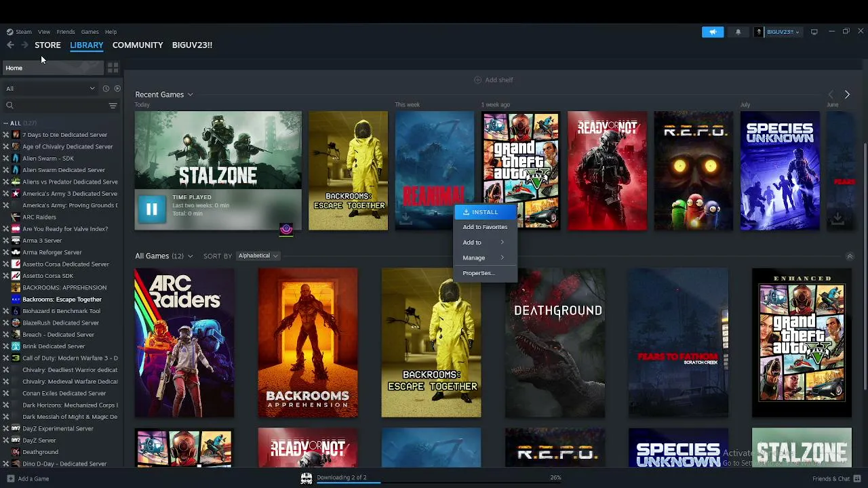Switch to Big Picture mode icon
Screen dimensions: 868x488
coord(814,32)
